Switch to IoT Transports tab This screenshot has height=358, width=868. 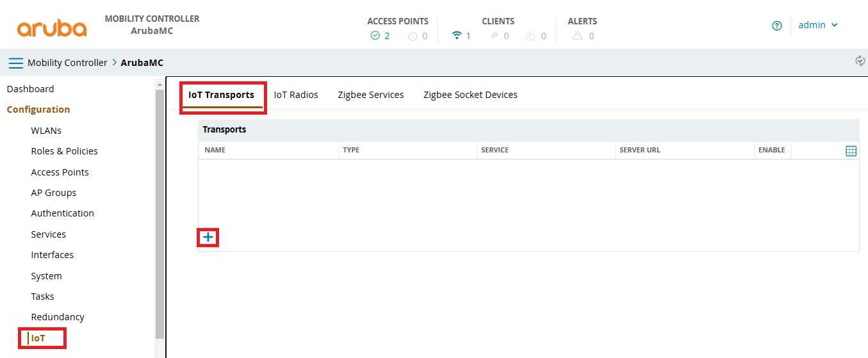point(221,95)
